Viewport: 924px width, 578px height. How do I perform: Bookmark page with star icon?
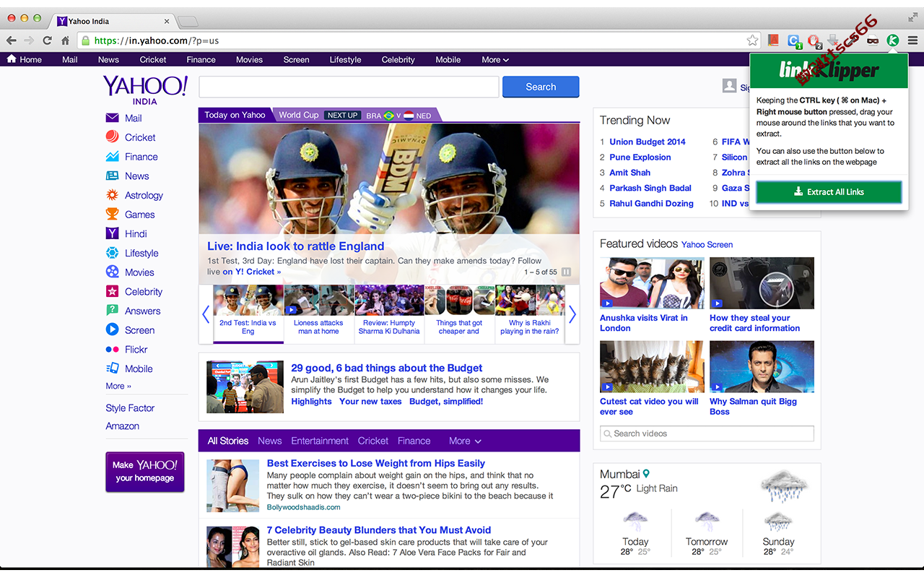tap(752, 40)
